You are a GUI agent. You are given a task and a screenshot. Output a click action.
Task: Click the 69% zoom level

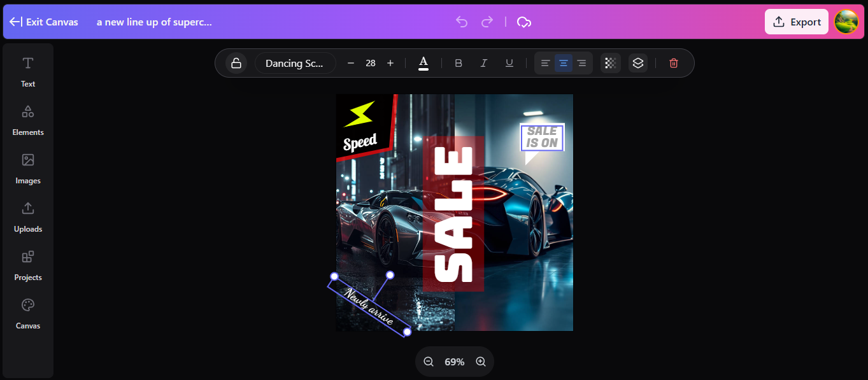455,362
